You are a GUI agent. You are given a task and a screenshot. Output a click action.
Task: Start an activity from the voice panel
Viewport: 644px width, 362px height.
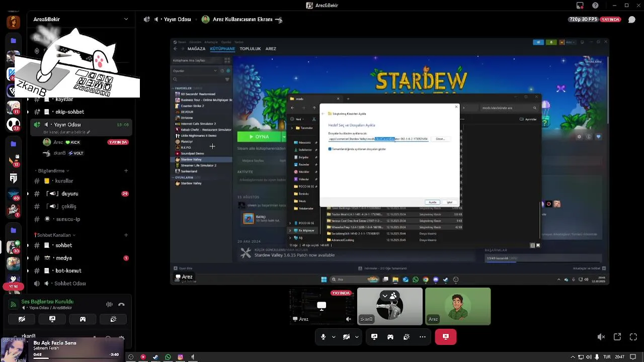click(83, 319)
